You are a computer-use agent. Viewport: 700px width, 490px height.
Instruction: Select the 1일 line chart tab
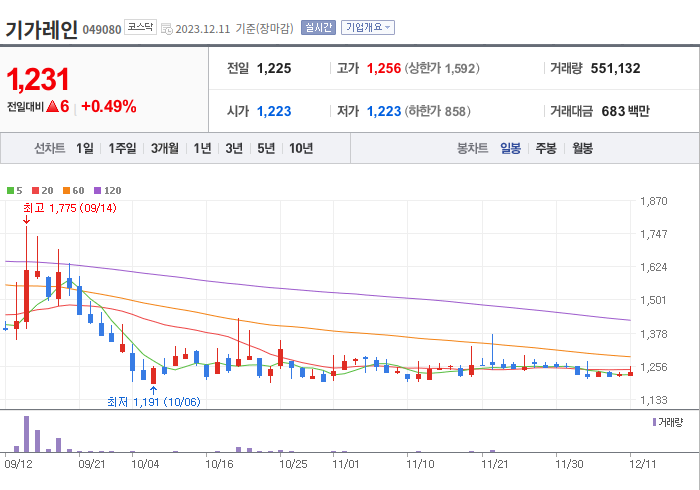pyautogui.click(x=85, y=148)
